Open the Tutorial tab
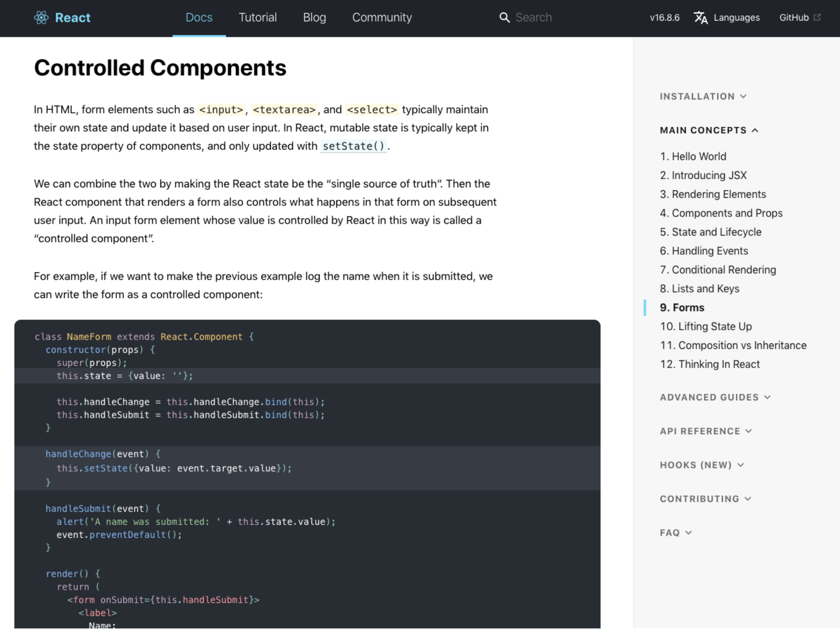 (x=257, y=18)
